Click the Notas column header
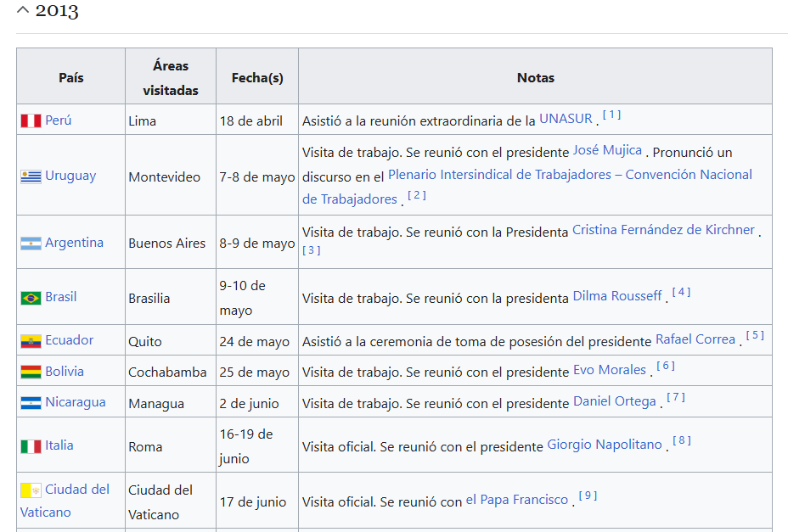The width and height of the screenshot is (788, 532). (x=535, y=77)
